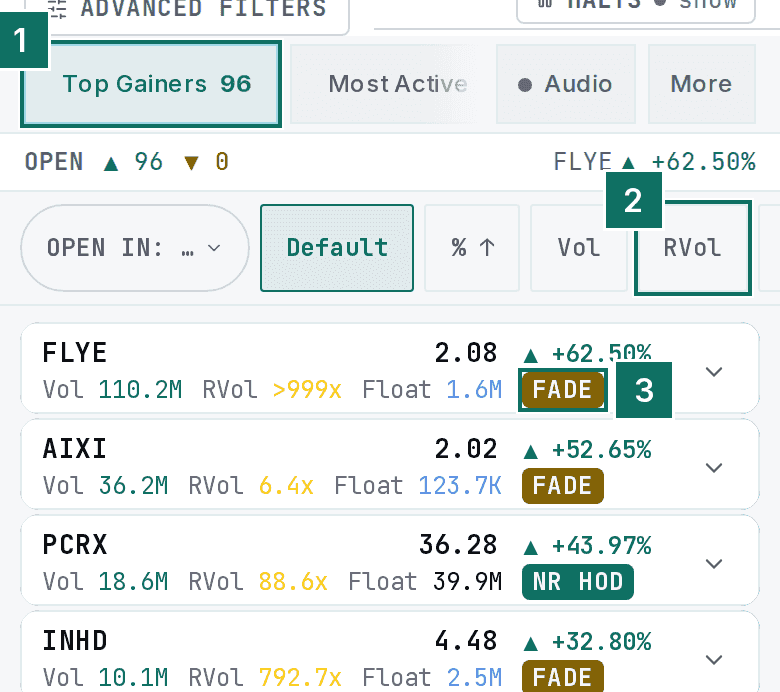780x692 pixels.
Task: Toggle percent ascending sort
Action: point(472,248)
